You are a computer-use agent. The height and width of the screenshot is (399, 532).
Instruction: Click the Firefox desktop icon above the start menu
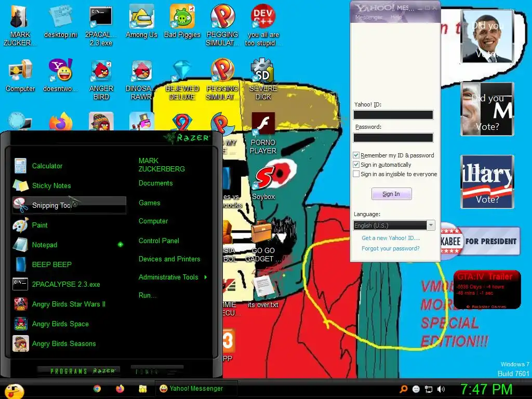click(x=60, y=122)
